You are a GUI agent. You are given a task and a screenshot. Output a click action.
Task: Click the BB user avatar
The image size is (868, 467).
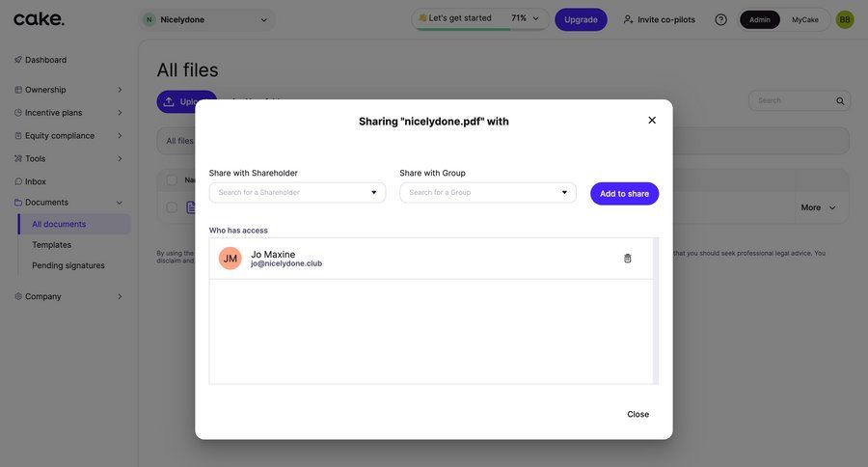(845, 19)
